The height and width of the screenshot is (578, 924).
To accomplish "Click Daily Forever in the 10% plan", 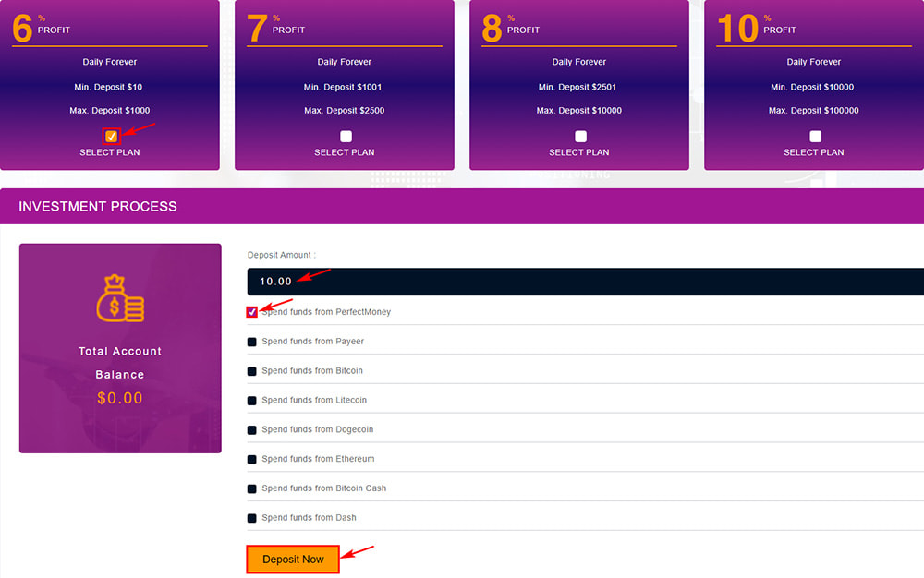I will [813, 62].
